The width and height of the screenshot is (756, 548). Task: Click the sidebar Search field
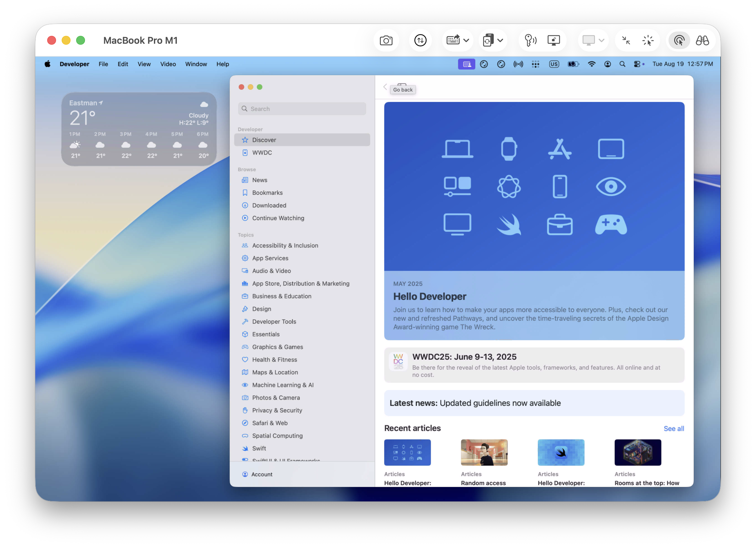pyautogui.click(x=302, y=109)
